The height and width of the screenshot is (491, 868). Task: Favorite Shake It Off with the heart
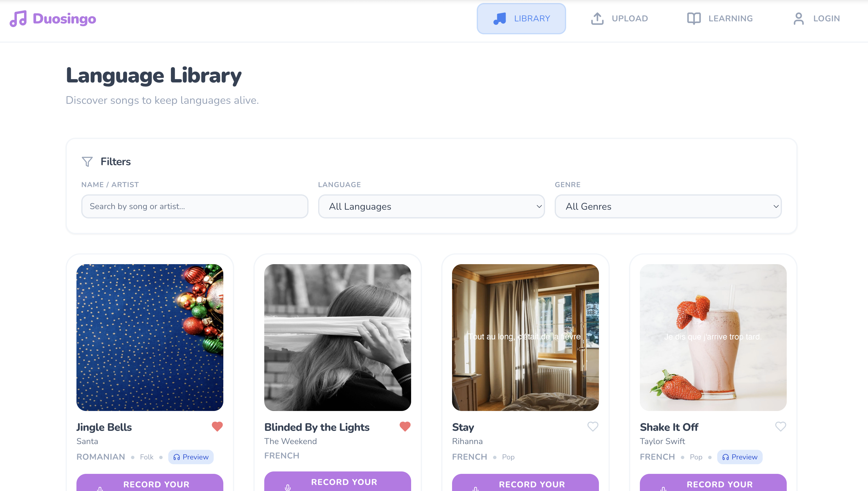[781, 427]
